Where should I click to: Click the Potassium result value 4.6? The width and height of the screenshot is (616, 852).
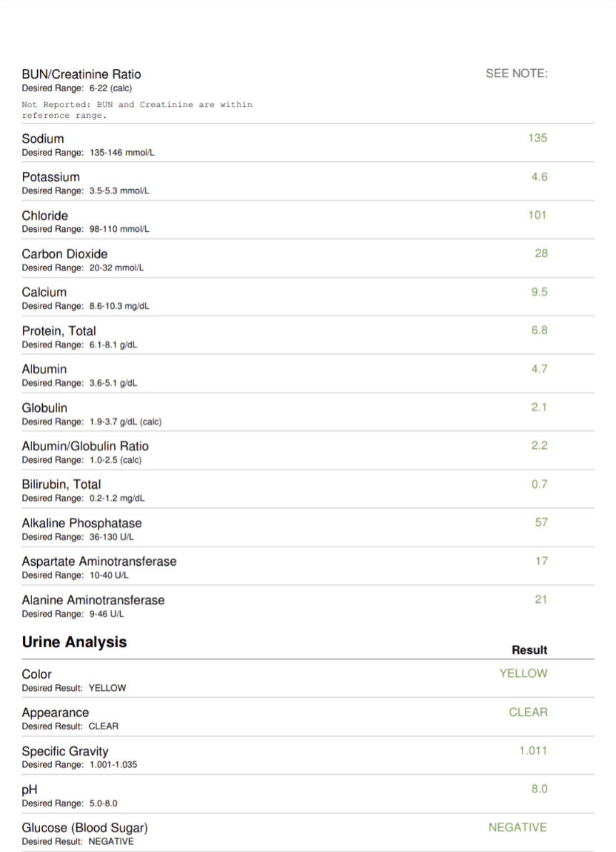(x=539, y=176)
